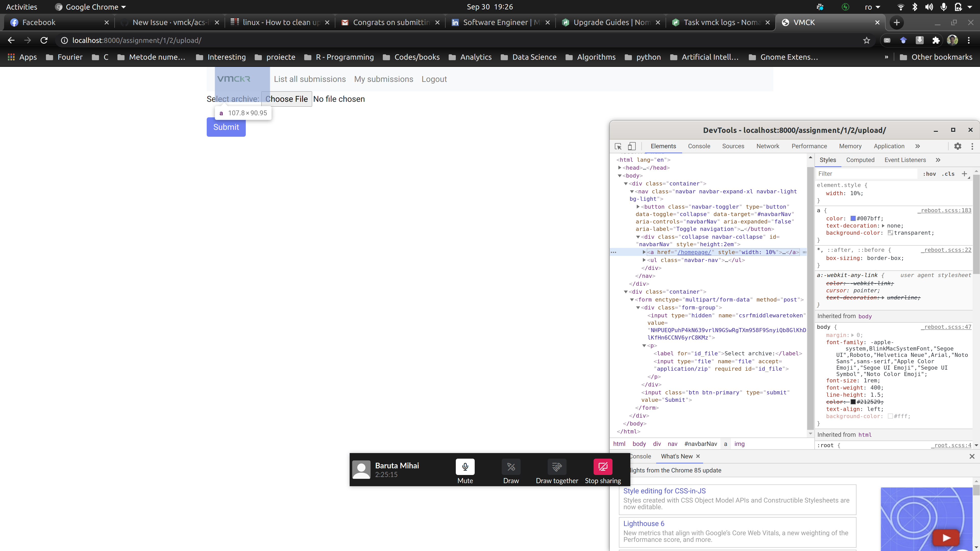Open the List all submissions link
Screen dimensions: 980x551
pyautogui.click(x=310, y=79)
